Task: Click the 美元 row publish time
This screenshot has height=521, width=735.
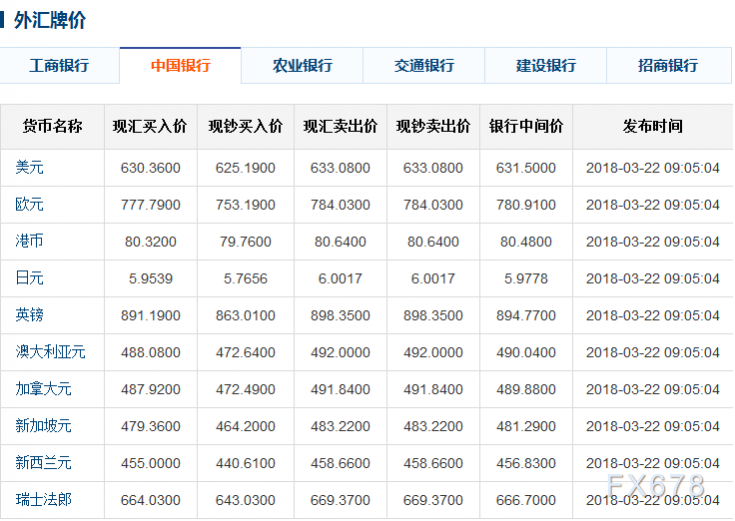Action: pos(652,168)
